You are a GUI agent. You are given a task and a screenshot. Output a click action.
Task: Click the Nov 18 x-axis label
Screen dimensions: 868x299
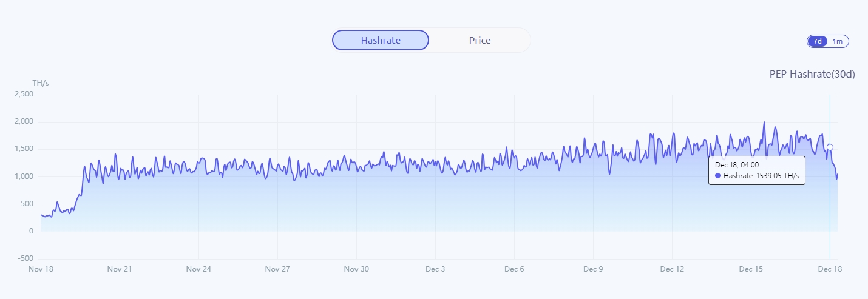click(x=41, y=269)
